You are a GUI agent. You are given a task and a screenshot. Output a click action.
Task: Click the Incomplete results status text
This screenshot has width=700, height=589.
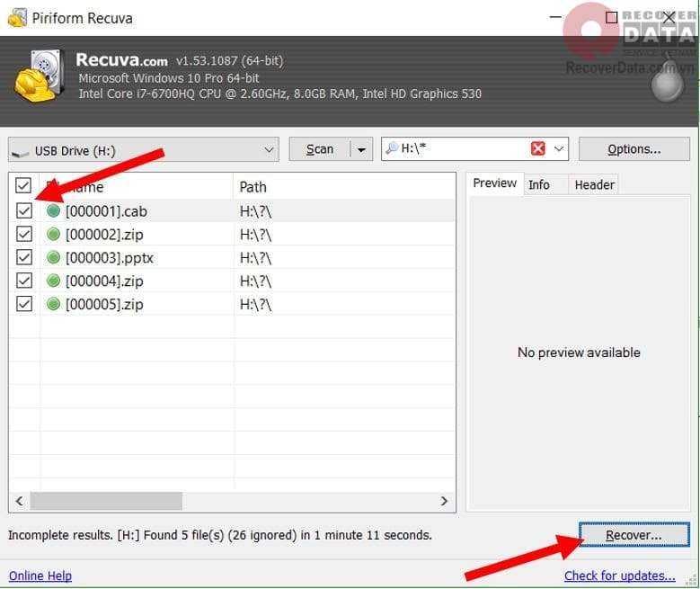[220, 535]
